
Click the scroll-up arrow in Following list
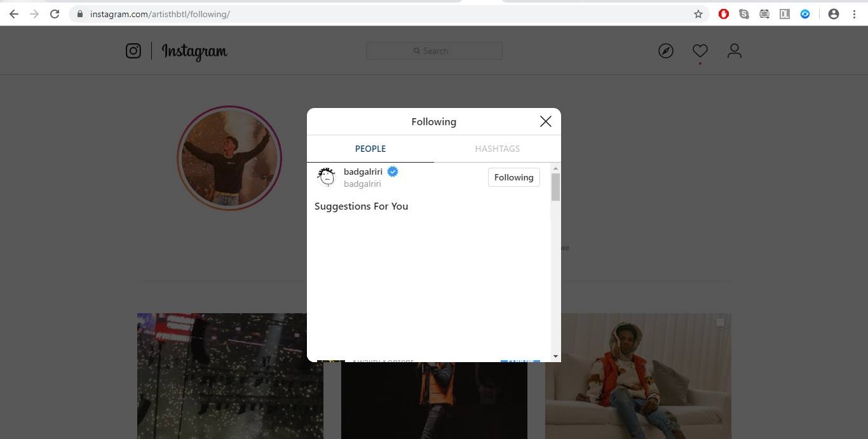pos(556,168)
